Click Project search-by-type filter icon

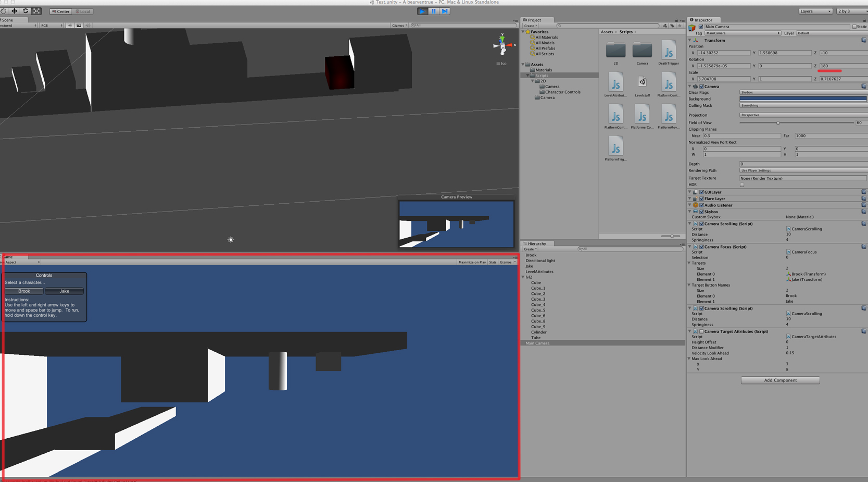(x=665, y=26)
